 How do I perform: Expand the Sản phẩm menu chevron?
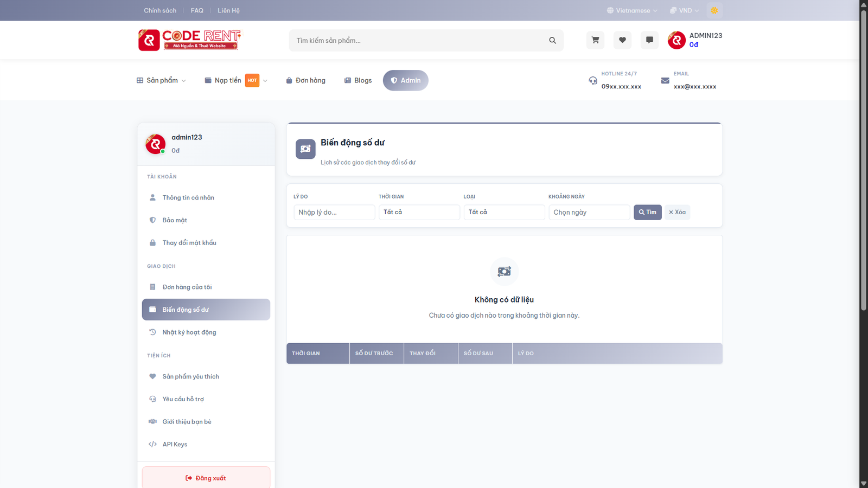pos(184,80)
